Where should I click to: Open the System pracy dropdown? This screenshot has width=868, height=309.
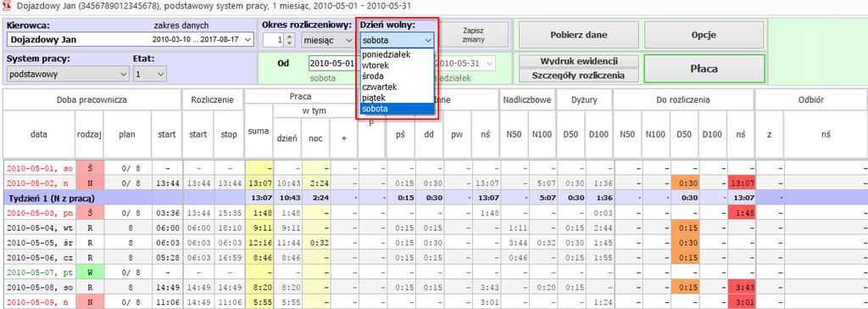coord(68,73)
